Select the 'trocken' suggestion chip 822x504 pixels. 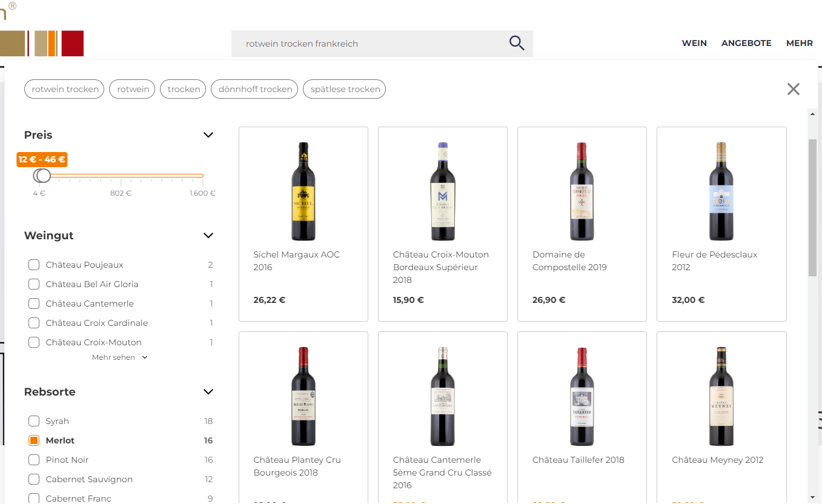coord(184,89)
